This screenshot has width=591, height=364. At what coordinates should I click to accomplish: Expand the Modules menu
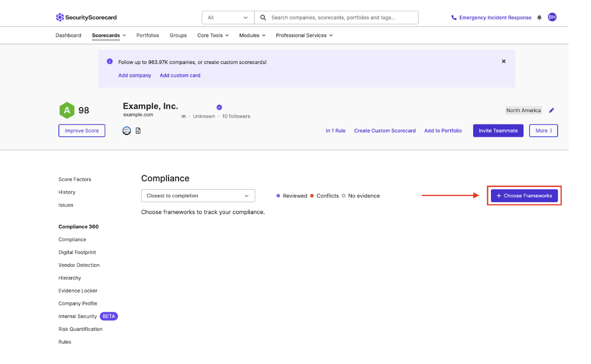(x=252, y=35)
